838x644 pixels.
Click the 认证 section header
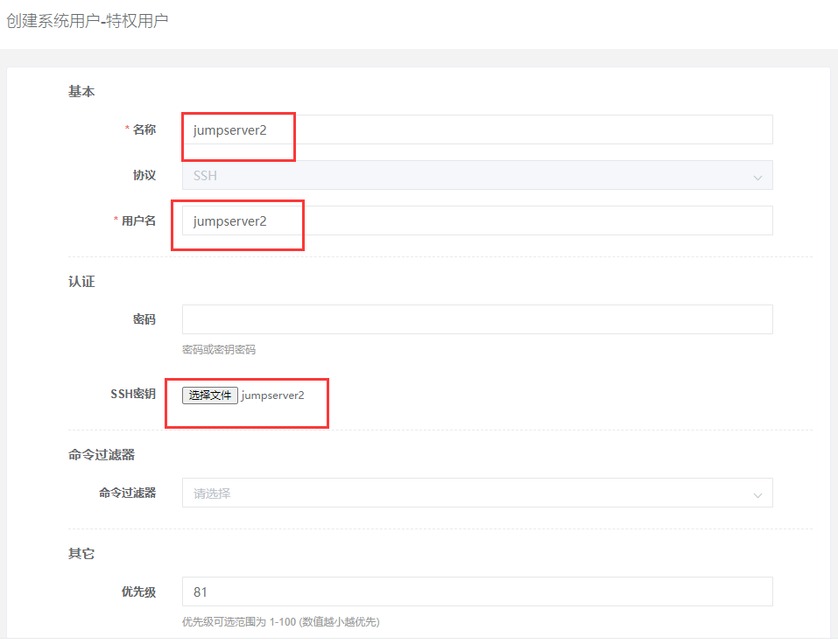[x=81, y=281]
